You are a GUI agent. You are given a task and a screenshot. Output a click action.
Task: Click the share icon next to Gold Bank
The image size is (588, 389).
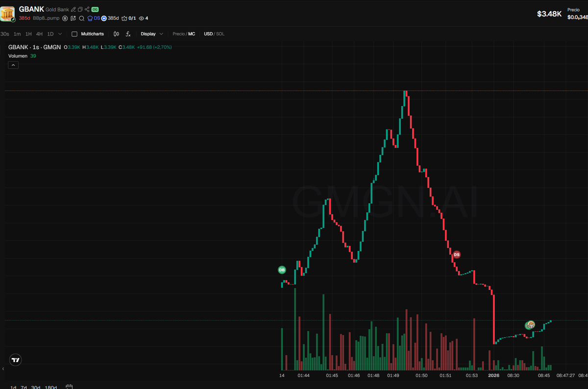tap(87, 9)
